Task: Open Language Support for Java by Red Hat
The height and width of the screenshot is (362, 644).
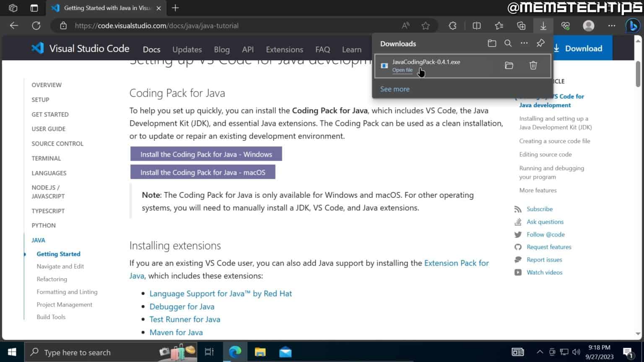Action: (221, 294)
